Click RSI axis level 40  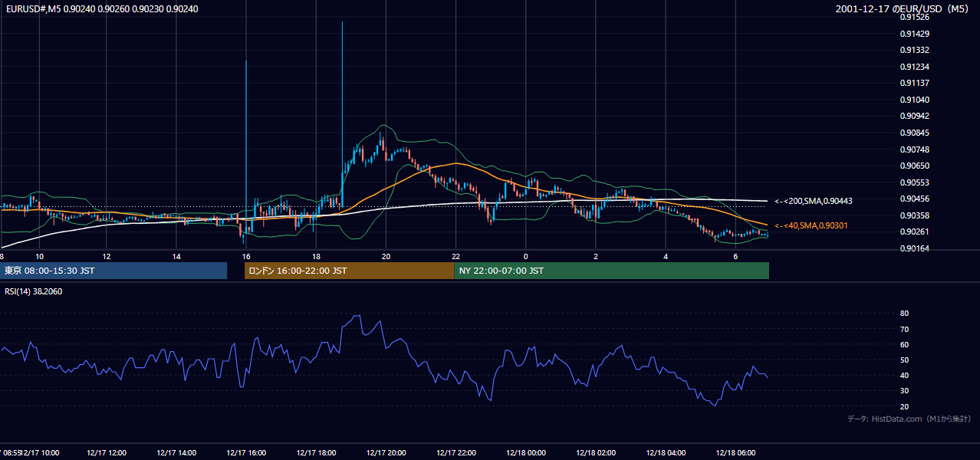tap(904, 376)
